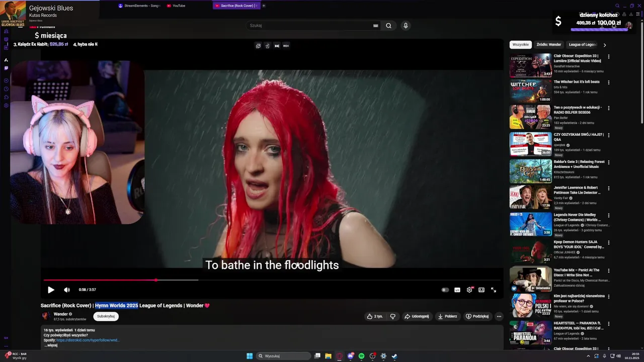Click the Udostępnij share button
The width and height of the screenshot is (644, 362).
pos(417,316)
